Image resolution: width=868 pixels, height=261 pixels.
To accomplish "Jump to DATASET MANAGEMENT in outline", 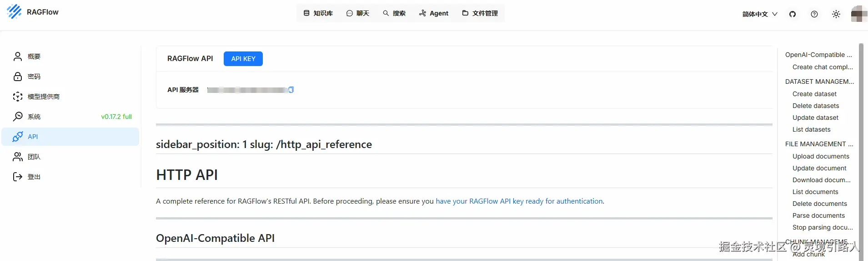I will pos(819,82).
